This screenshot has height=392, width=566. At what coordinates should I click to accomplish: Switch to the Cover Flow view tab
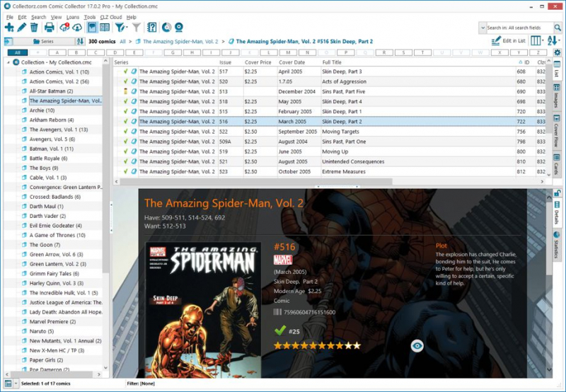click(x=557, y=132)
